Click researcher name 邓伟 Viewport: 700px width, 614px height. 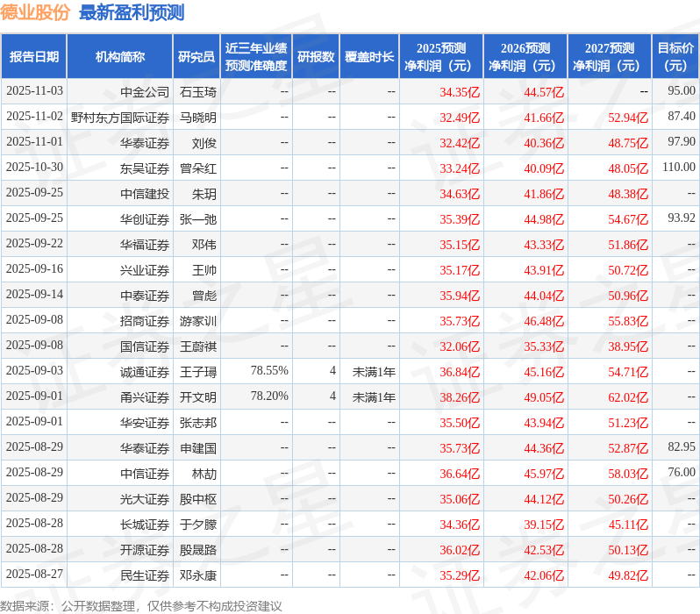(x=204, y=245)
